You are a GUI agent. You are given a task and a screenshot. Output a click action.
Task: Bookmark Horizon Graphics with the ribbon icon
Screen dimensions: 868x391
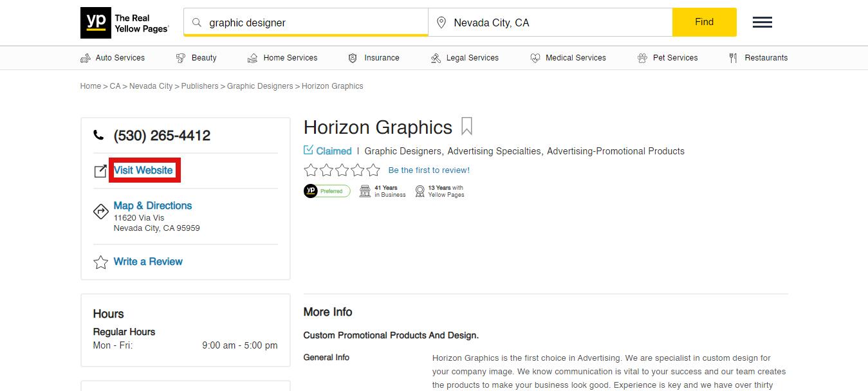(467, 126)
